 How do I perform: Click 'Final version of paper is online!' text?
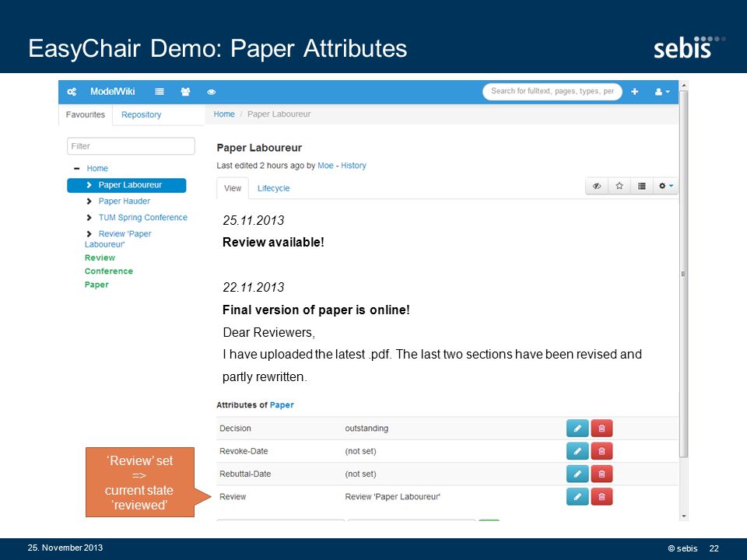[317, 310]
